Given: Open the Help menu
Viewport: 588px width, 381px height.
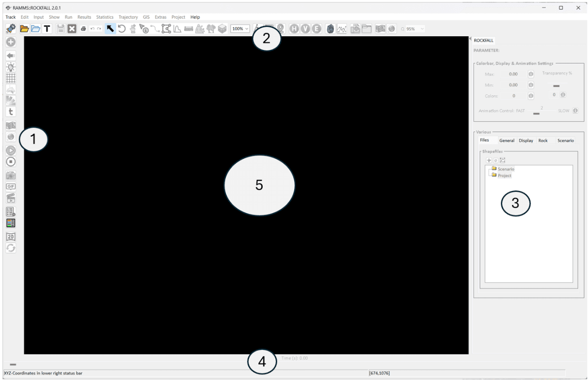Looking at the screenshot, I should (195, 17).
